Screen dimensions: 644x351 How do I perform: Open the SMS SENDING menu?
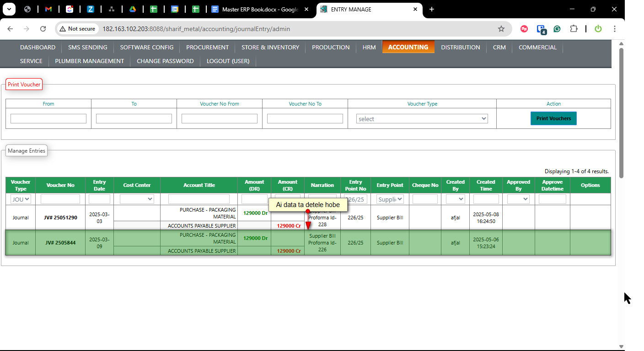tap(88, 47)
